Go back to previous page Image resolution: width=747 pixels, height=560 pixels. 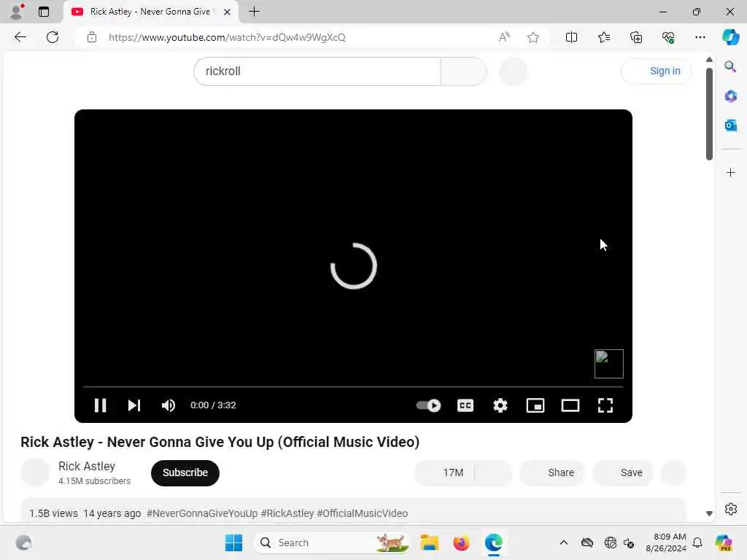[x=20, y=37]
